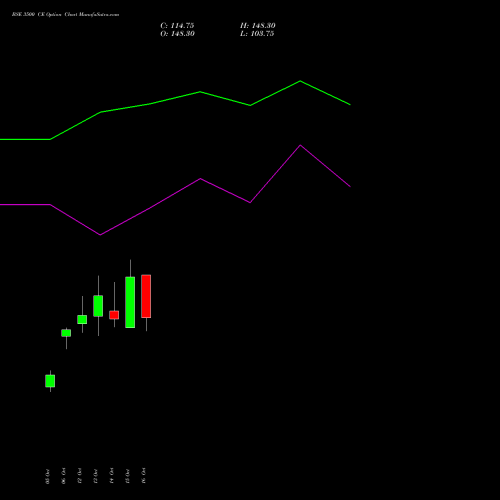The height and width of the screenshot is (500, 500).
Task: Click the open value O: 148.30
Action: click(177, 34)
